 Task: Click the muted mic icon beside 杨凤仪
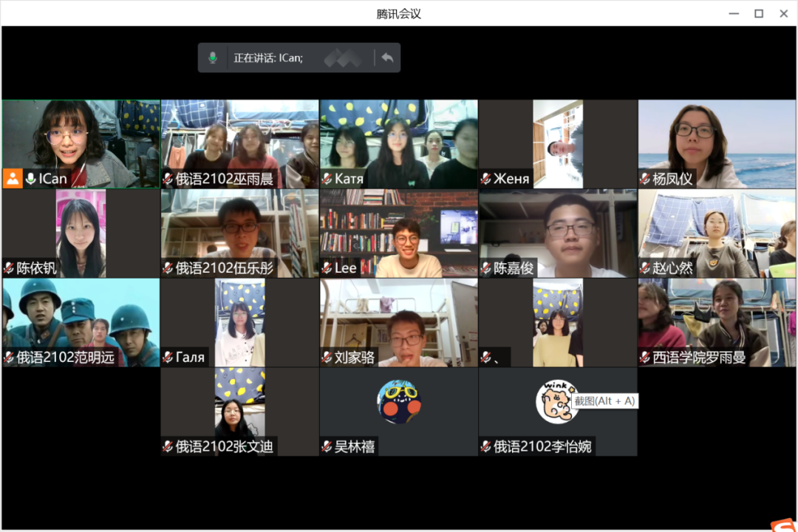point(645,179)
